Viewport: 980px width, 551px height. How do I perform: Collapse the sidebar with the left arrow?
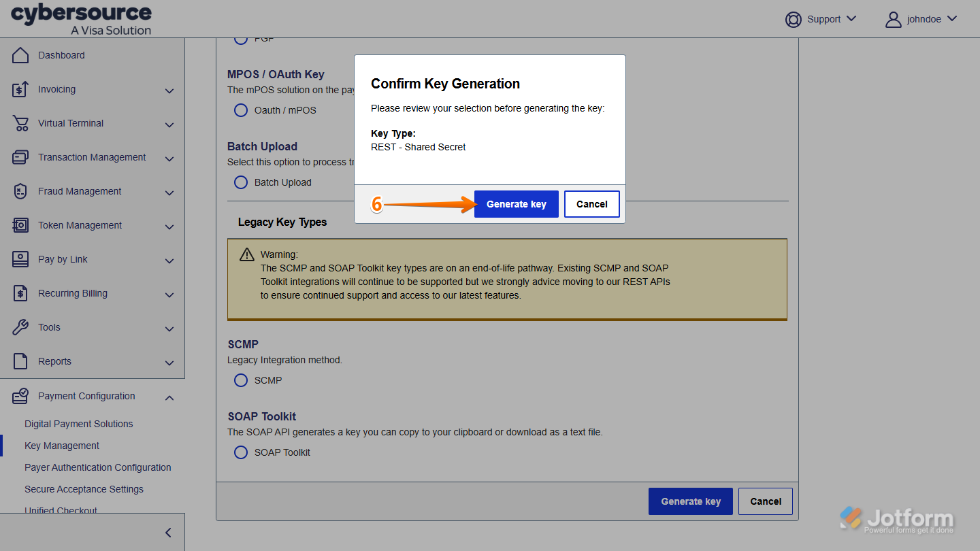pyautogui.click(x=168, y=533)
